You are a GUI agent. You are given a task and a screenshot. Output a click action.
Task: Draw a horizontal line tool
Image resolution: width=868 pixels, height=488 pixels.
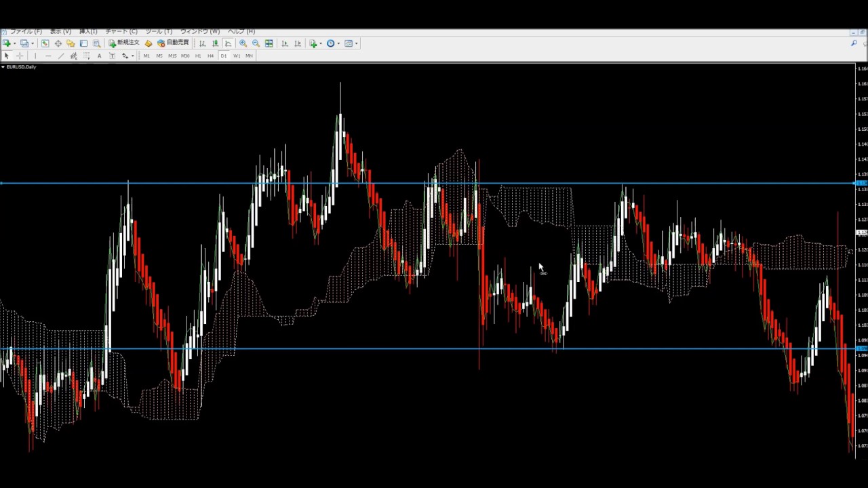[x=47, y=56]
